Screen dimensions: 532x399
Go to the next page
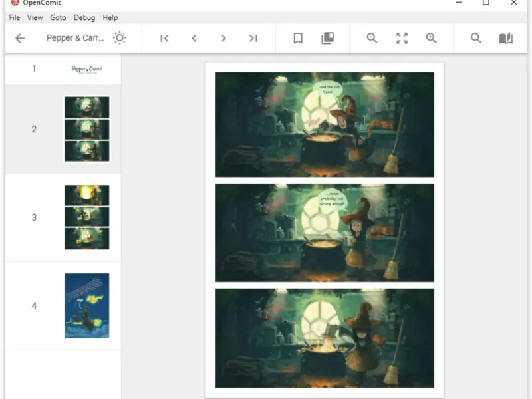point(223,38)
